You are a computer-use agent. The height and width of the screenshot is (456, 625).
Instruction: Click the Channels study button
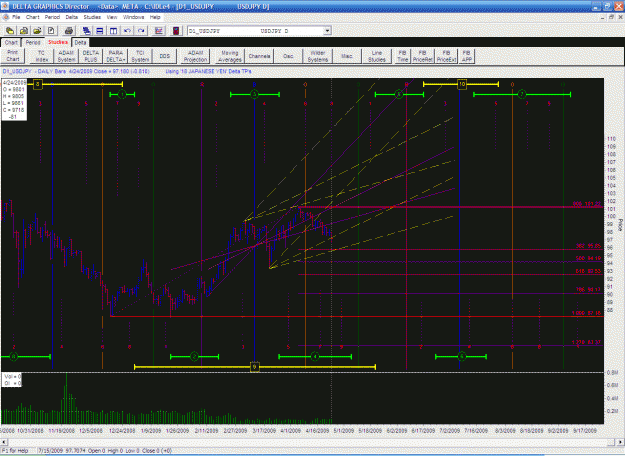(x=259, y=56)
